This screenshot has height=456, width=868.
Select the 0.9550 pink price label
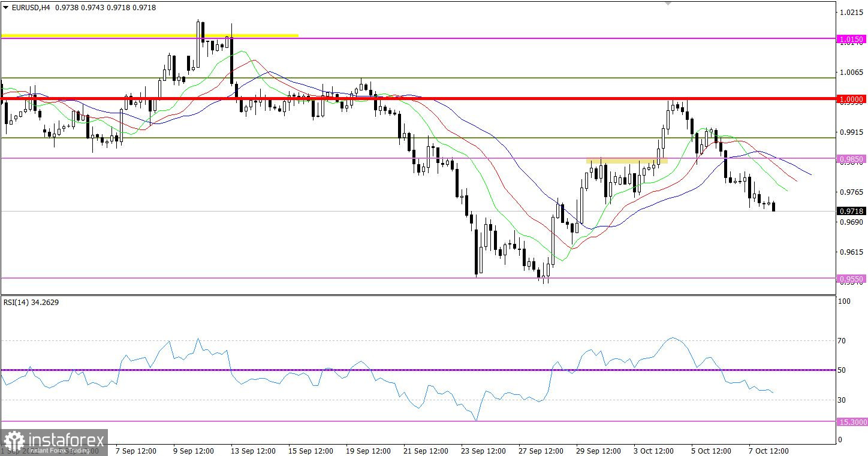tap(852, 279)
